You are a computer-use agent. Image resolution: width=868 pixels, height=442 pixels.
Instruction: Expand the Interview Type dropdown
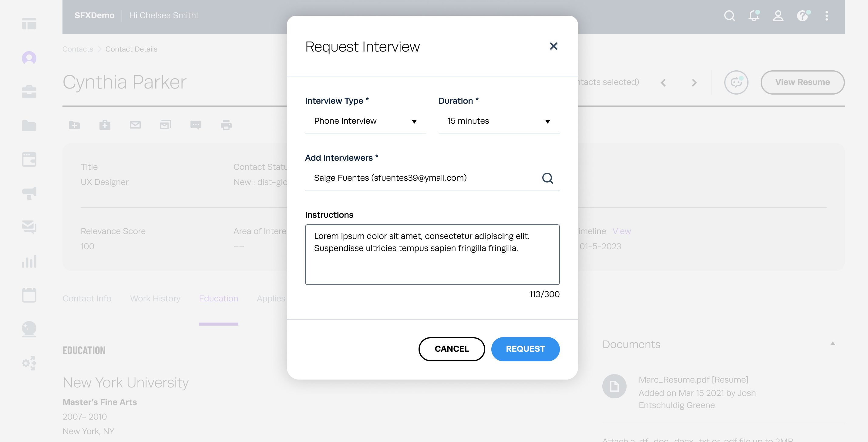[365, 121]
